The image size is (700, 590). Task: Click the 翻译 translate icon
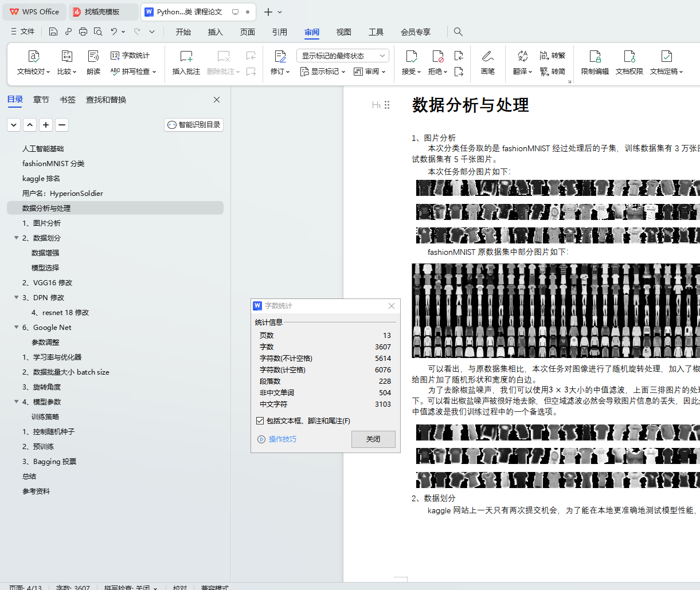click(x=522, y=56)
